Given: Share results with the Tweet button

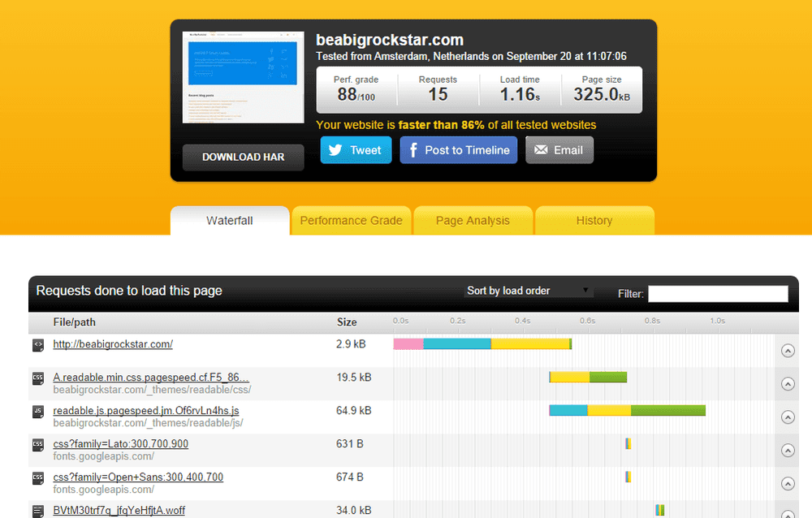Looking at the screenshot, I should (x=356, y=150).
